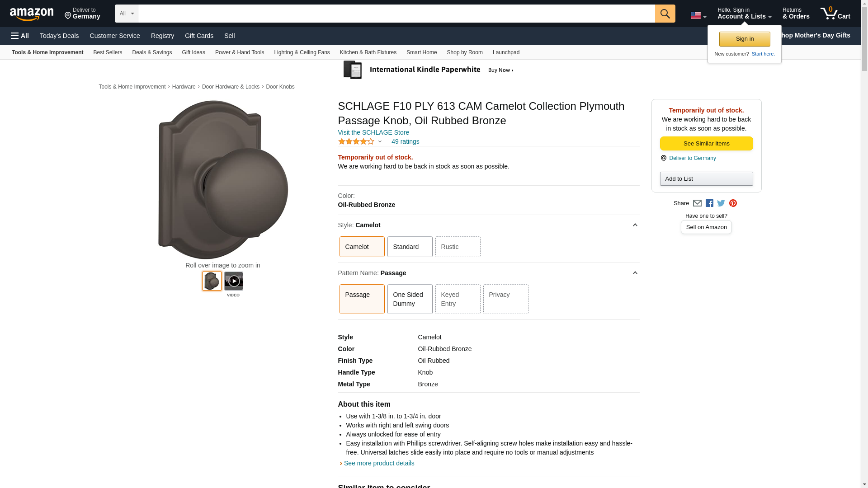Screen dimensions: 868x488
Task: Open Best Sellers tab
Action: pyautogui.click(x=108, y=52)
